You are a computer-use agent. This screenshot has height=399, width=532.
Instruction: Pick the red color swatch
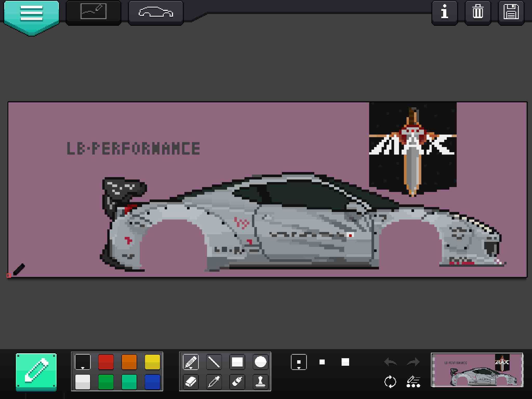pyautogui.click(x=106, y=362)
